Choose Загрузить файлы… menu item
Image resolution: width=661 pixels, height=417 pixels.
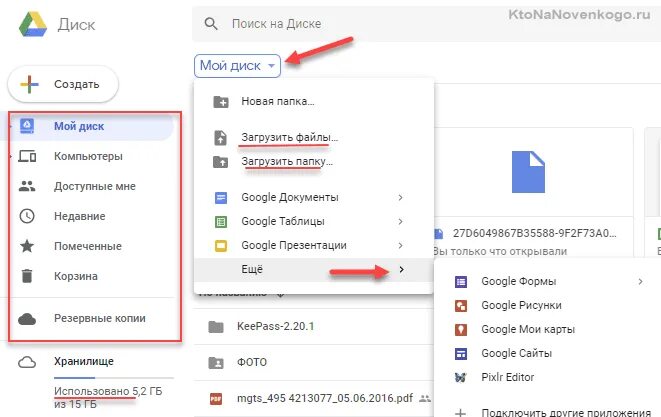(314, 137)
